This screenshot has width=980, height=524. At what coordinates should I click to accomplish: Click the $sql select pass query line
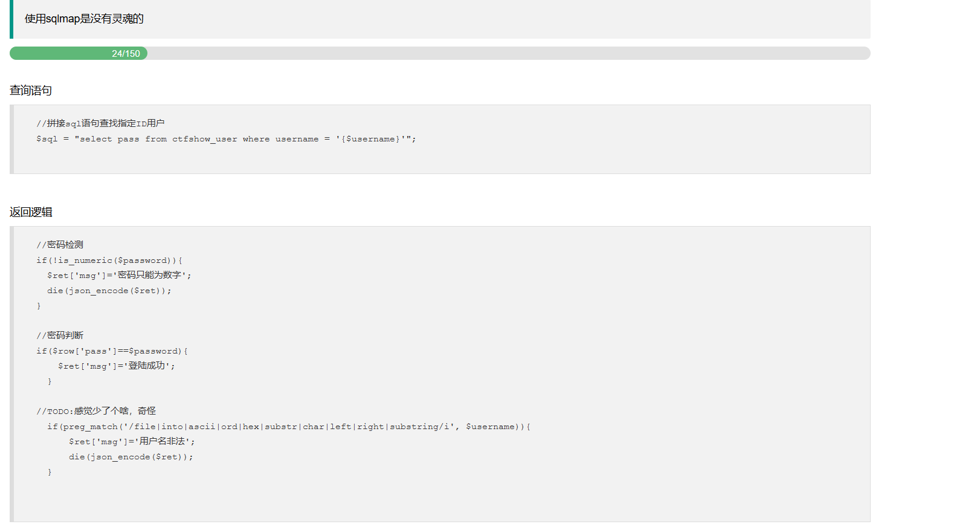pyautogui.click(x=226, y=139)
